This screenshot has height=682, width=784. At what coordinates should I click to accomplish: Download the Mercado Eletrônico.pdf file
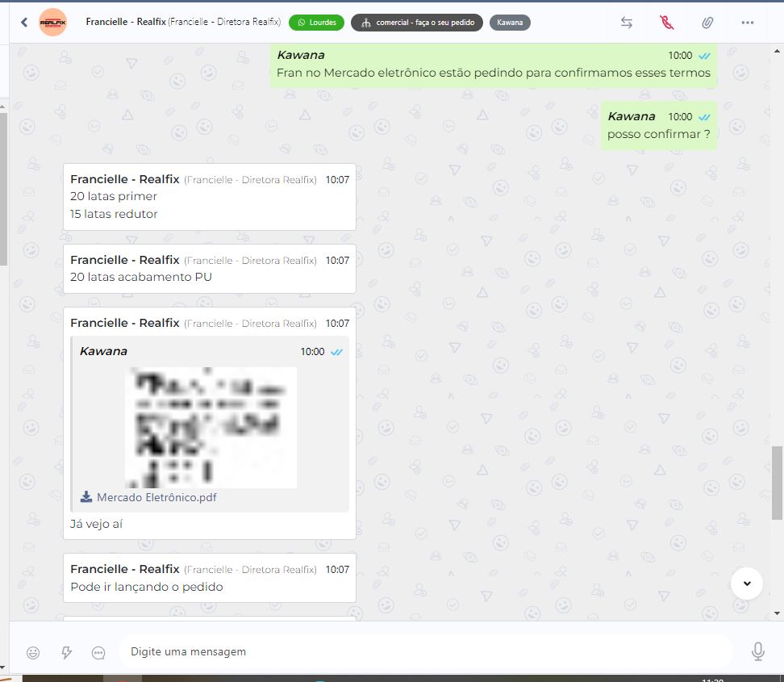point(149,497)
